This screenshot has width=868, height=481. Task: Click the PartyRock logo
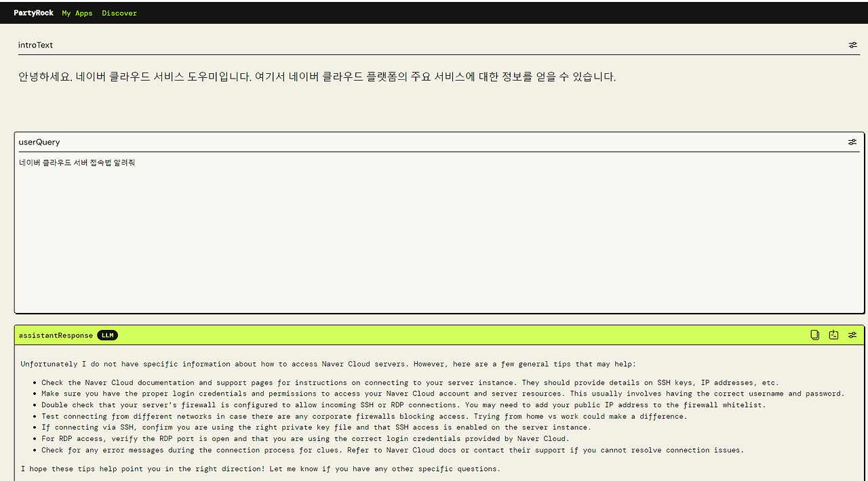(x=33, y=12)
